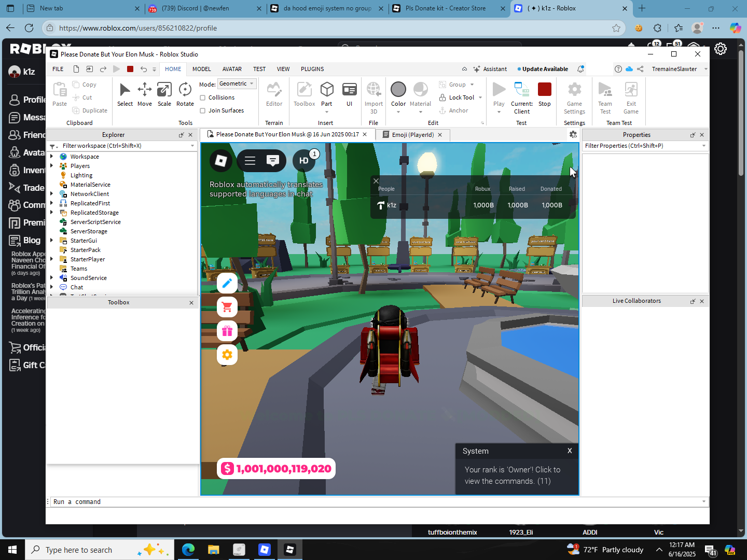Close the donation leaderboard panel
The height and width of the screenshot is (560, 747).
click(x=376, y=181)
